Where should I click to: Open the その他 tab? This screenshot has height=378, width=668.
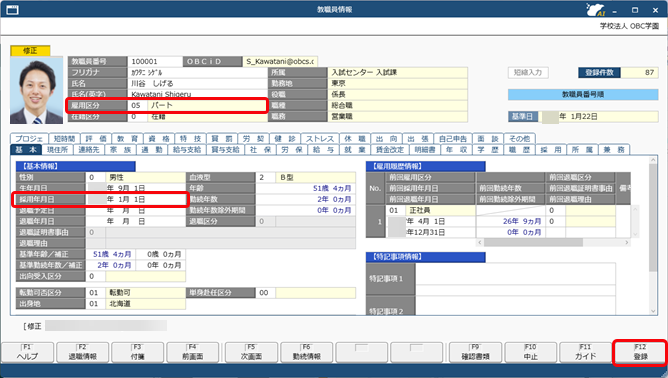pyautogui.click(x=520, y=139)
